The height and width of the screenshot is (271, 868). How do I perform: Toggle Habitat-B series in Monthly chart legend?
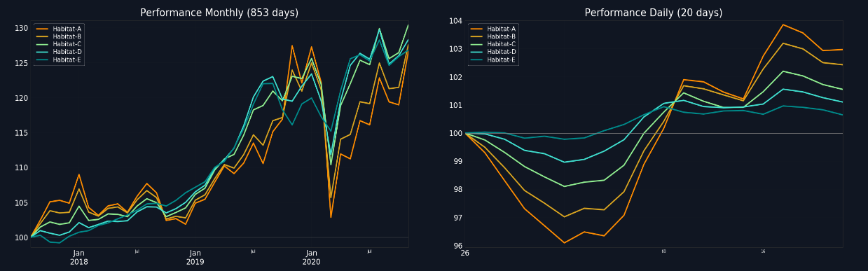[58, 36]
